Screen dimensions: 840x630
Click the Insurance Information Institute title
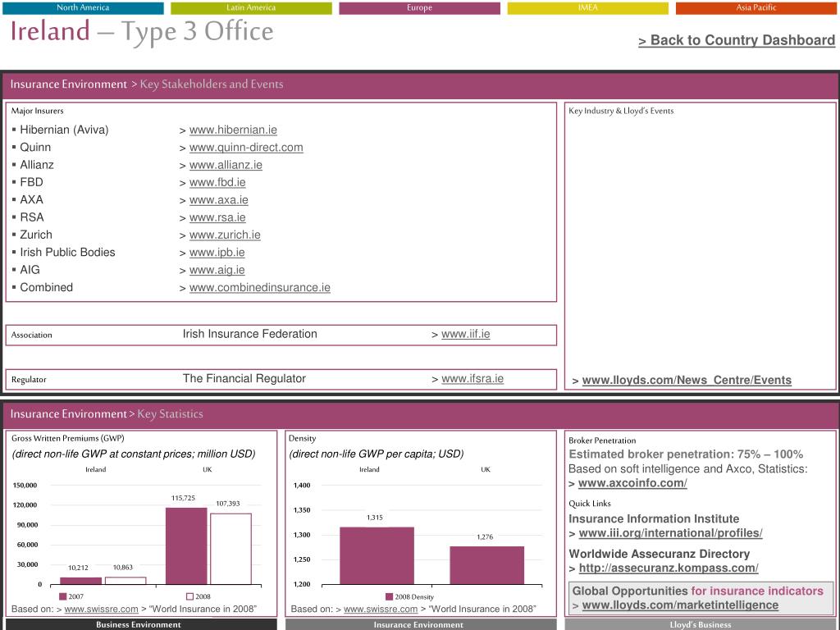[654, 518]
